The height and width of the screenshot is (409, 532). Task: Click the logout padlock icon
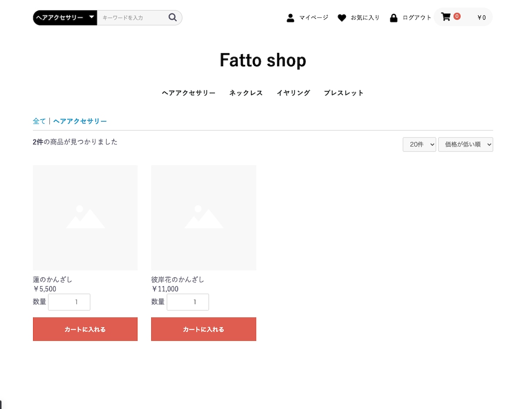click(394, 18)
